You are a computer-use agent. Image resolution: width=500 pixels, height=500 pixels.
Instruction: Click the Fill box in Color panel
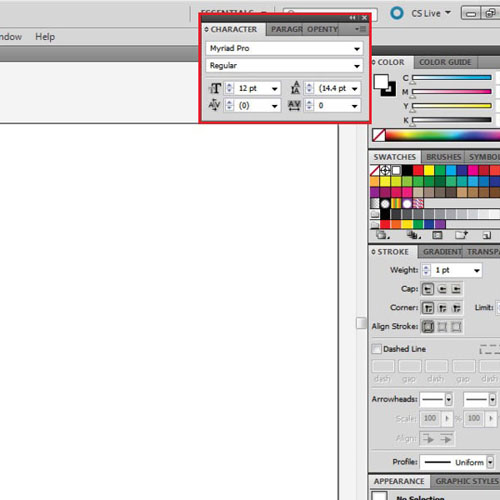(x=381, y=81)
